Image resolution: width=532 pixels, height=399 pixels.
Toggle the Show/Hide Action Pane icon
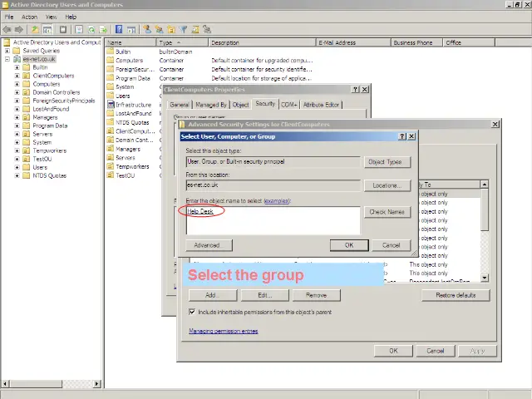tap(131, 30)
